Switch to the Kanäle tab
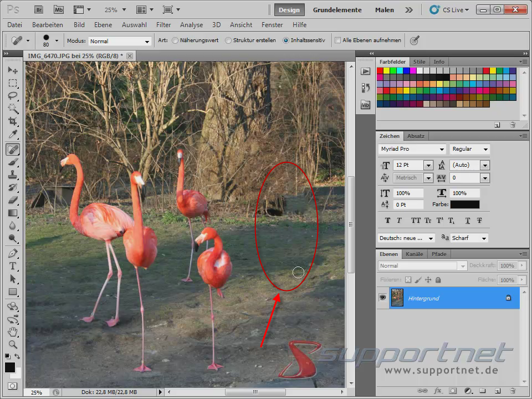 (414, 254)
